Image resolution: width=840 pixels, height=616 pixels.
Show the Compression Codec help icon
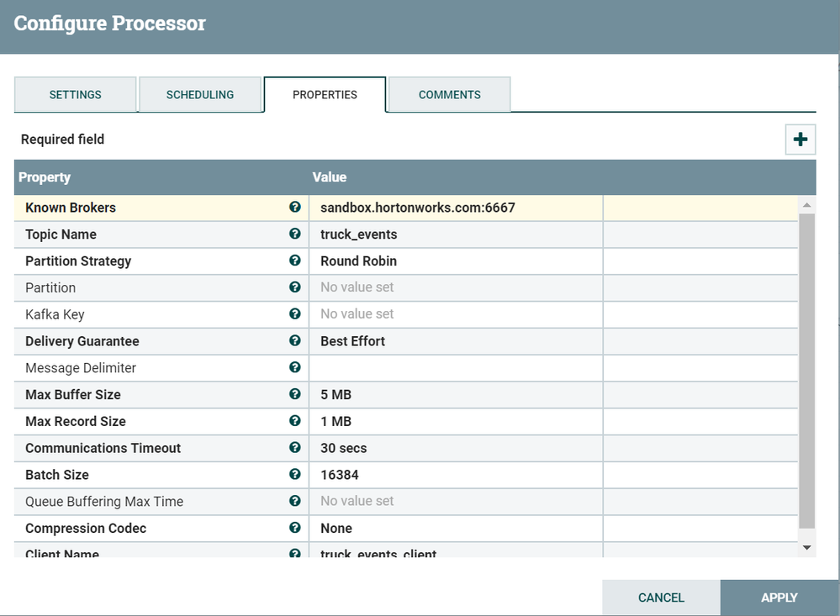coord(294,528)
